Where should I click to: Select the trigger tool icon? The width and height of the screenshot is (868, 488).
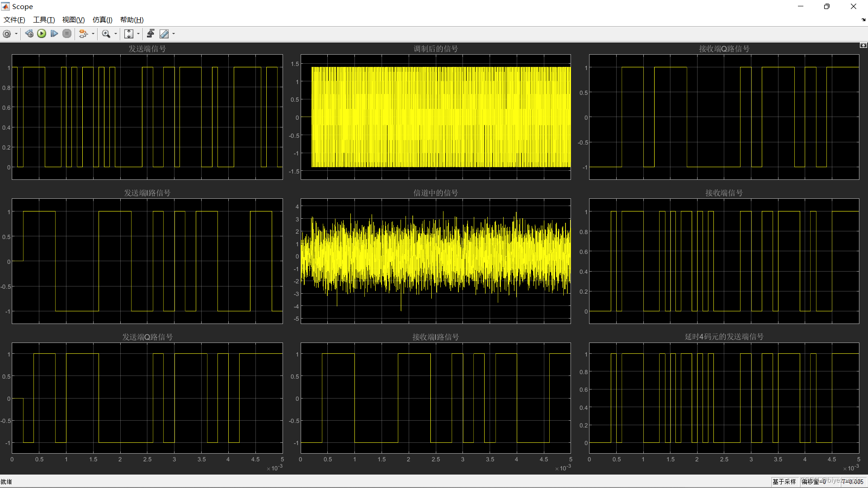tap(151, 33)
